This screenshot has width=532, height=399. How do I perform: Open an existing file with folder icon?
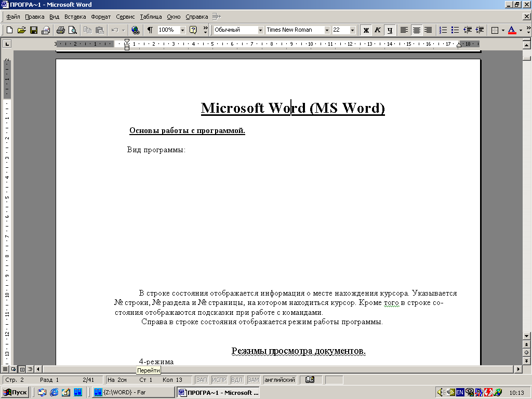(21, 30)
